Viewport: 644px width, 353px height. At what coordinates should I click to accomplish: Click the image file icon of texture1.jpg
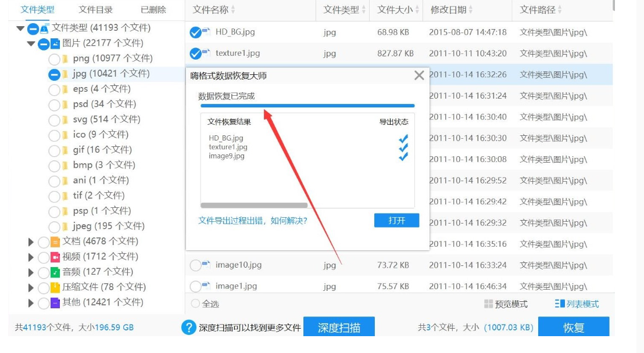coord(206,53)
